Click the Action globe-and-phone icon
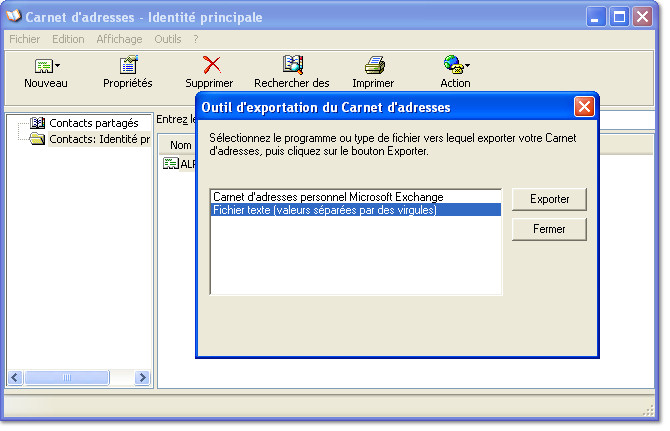The width and height of the screenshot is (670, 431). click(453, 65)
